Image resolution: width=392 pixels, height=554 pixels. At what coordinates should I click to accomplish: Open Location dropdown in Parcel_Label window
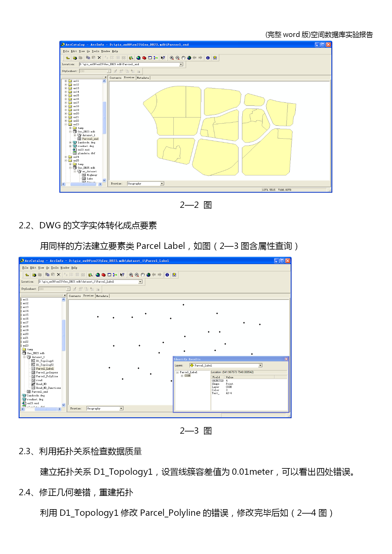[140, 282]
